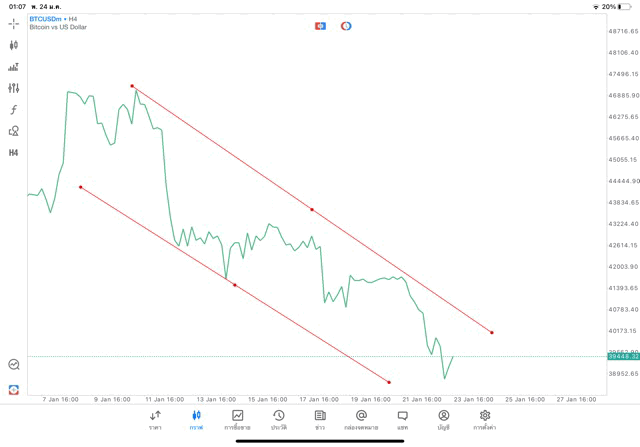Open the การซื้อขาย (Trade) tab

[238, 419]
